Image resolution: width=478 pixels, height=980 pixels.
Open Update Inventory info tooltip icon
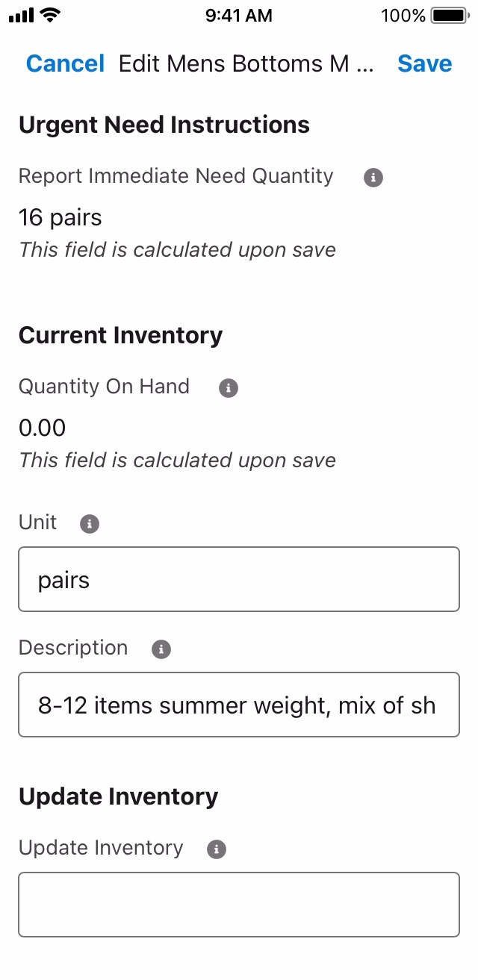pos(217,849)
